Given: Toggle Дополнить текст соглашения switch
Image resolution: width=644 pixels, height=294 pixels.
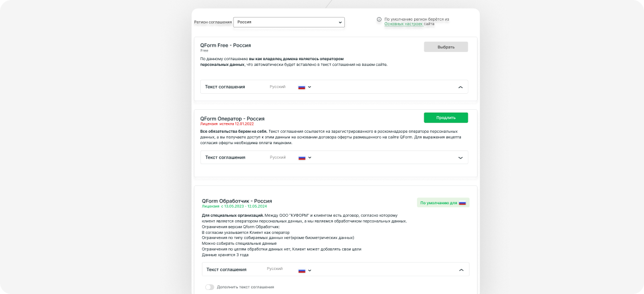Looking at the screenshot, I should click(209, 287).
